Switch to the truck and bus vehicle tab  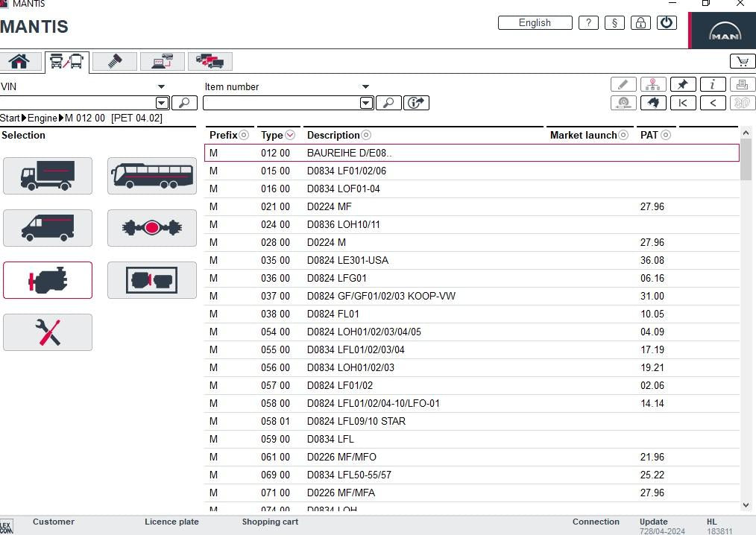tap(67, 62)
